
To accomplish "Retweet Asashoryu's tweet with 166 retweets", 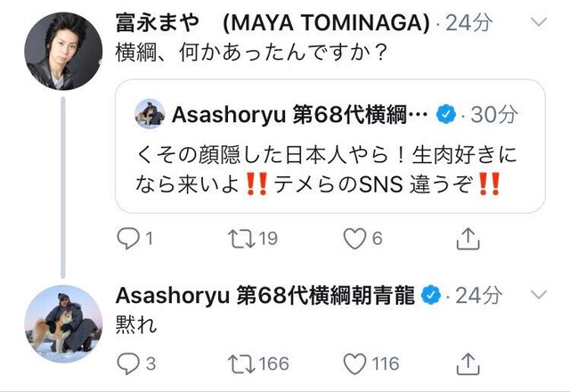I will pyautogui.click(x=241, y=363).
